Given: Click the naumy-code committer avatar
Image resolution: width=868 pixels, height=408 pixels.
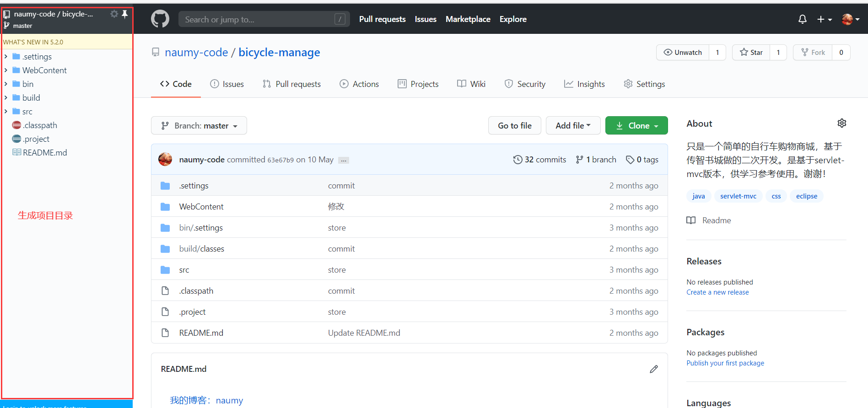Looking at the screenshot, I should [x=165, y=159].
